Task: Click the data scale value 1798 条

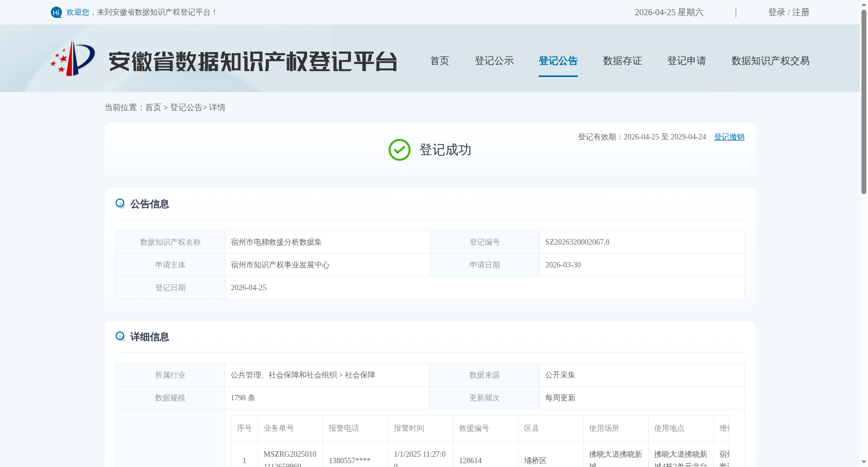Action: click(242, 398)
